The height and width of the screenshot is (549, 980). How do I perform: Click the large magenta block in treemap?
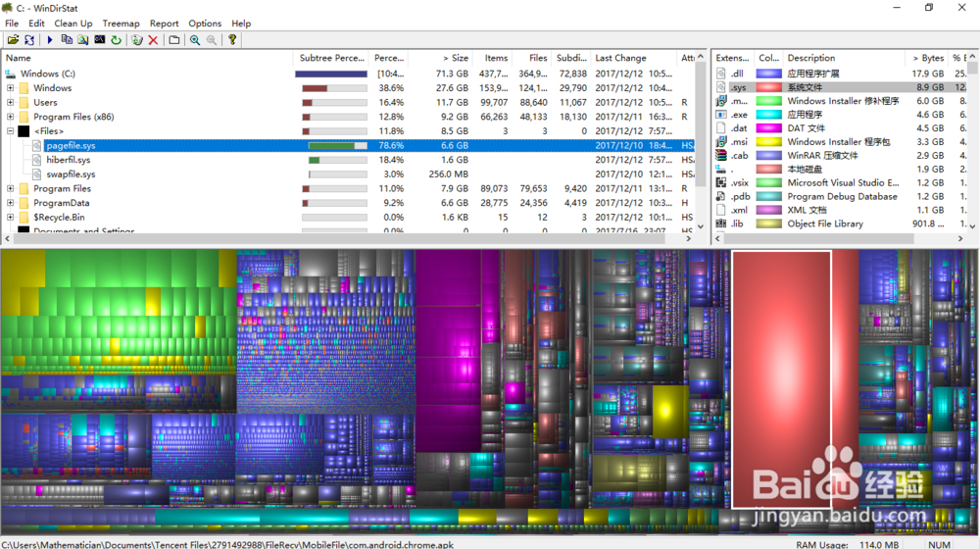(449, 350)
